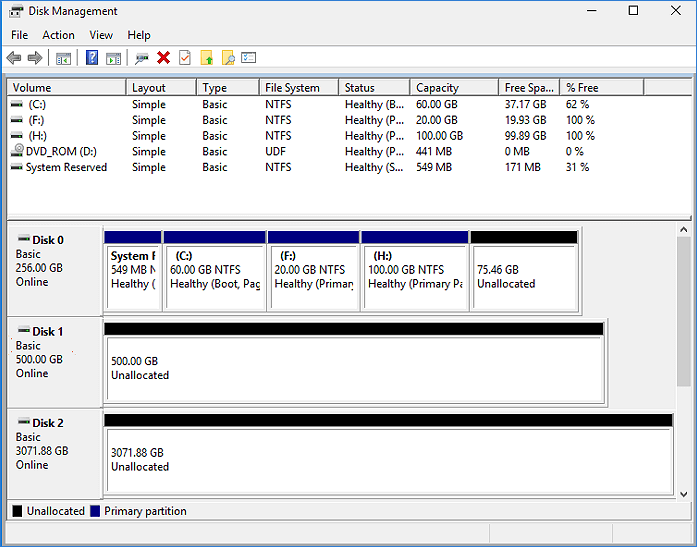697x547 pixels.
Task: Click the Properties checkmark page icon
Action: pyautogui.click(x=185, y=58)
